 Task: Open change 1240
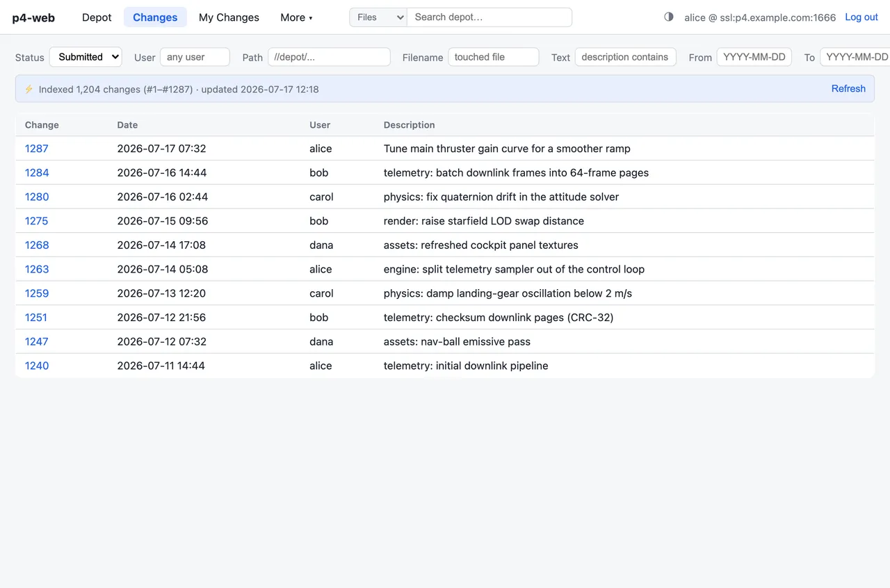point(37,366)
